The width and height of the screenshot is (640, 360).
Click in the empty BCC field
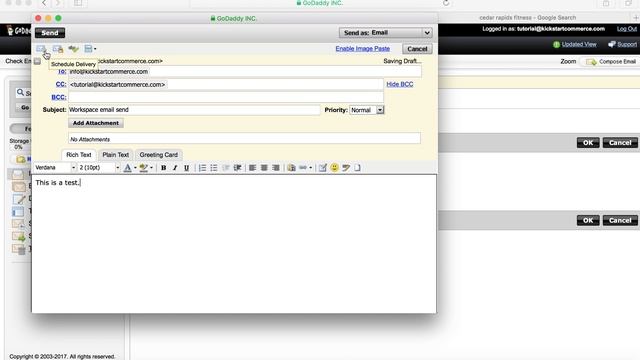point(226,97)
